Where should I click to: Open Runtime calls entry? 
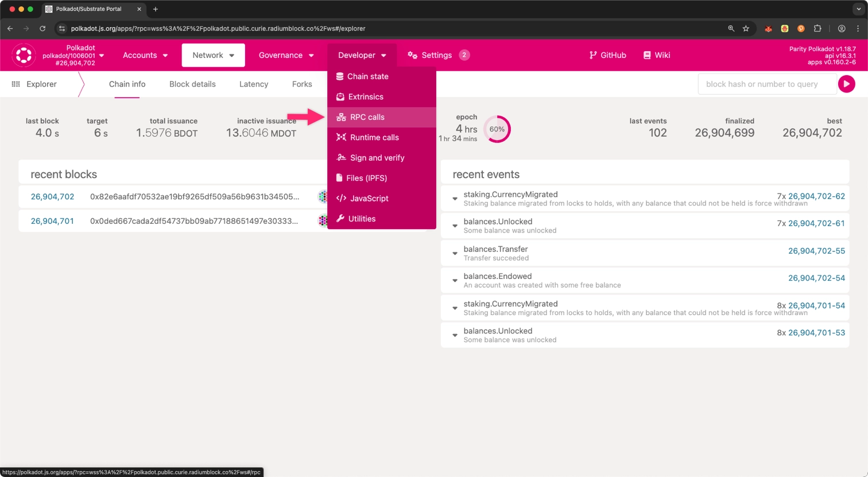pos(382,138)
